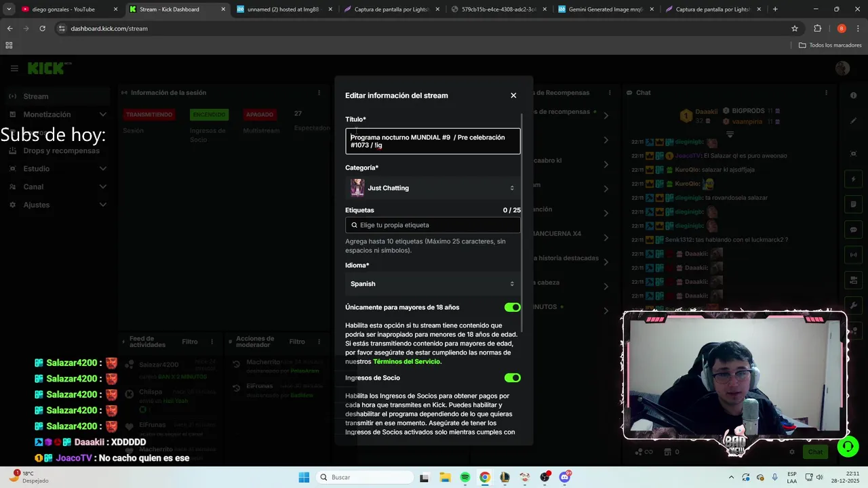This screenshot has width=868, height=488.
Task: Open the Categoría dropdown showing Just Chatting
Action: click(433, 188)
